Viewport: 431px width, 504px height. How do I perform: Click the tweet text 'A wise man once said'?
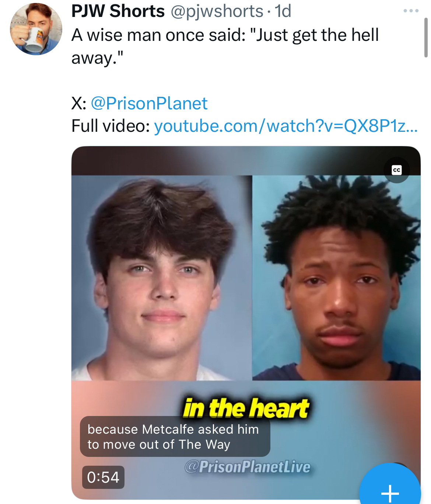(x=158, y=35)
